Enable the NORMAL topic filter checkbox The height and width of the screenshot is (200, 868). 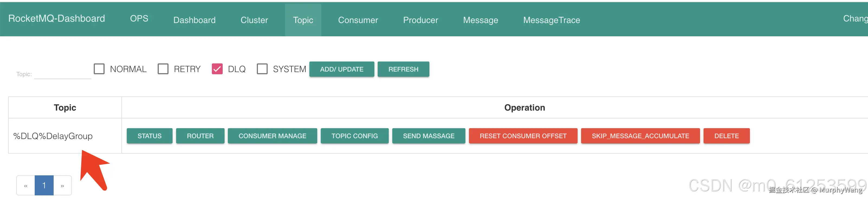coord(99,69)
